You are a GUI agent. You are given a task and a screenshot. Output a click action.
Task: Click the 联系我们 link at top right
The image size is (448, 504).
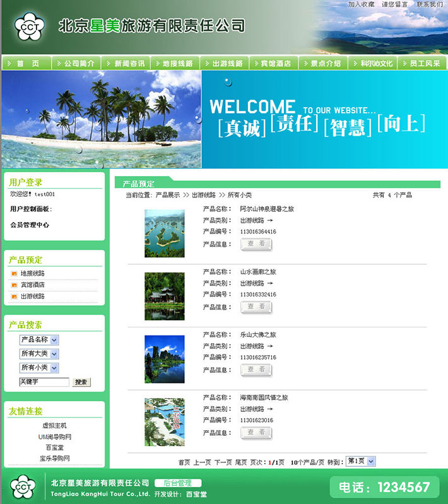pyautogui.click(x=429, y=4)
